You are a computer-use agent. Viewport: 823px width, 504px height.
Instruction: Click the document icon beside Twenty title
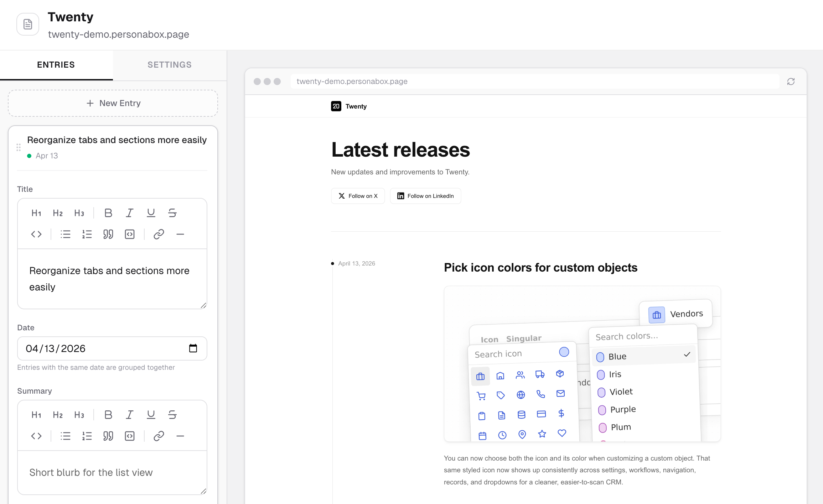pos(28,24)
